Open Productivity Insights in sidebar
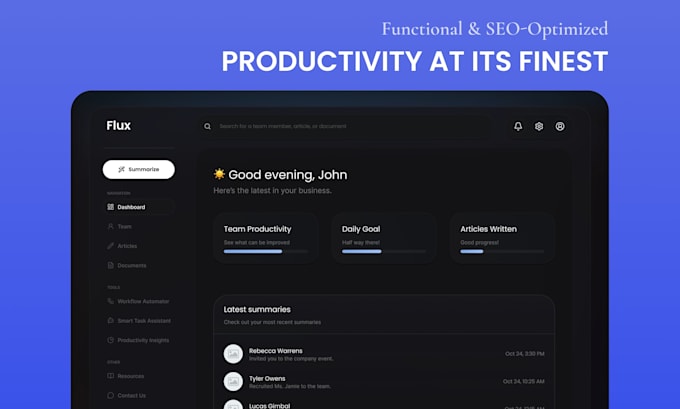Viewport: 680px width, 409px height. coord(143,340)
